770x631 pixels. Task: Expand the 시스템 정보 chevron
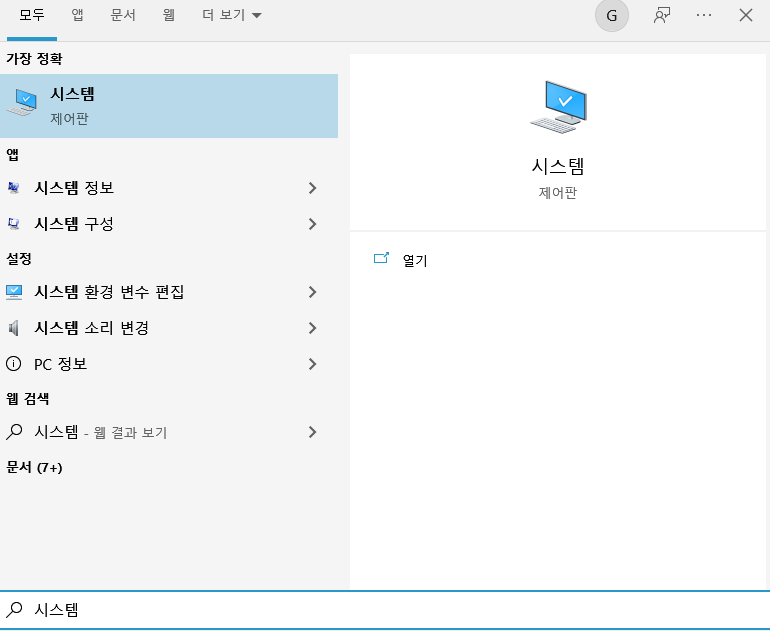[x=312, y=188]
